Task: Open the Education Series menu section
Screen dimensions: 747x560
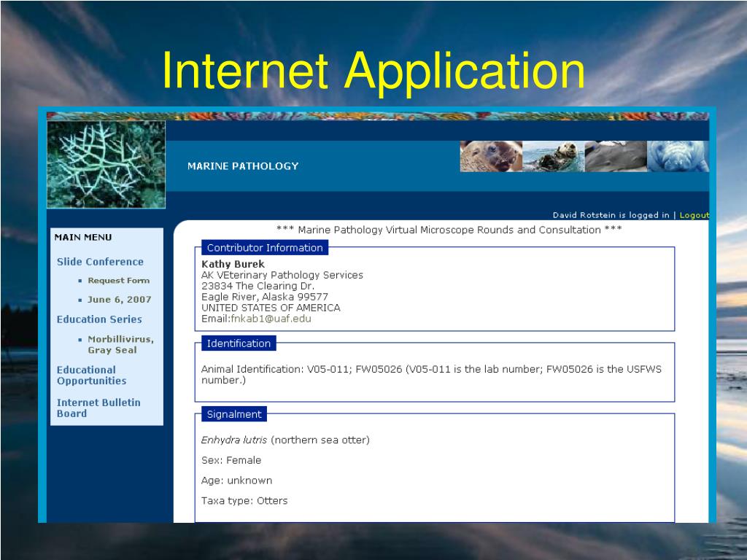Action: tap(99, 319)
